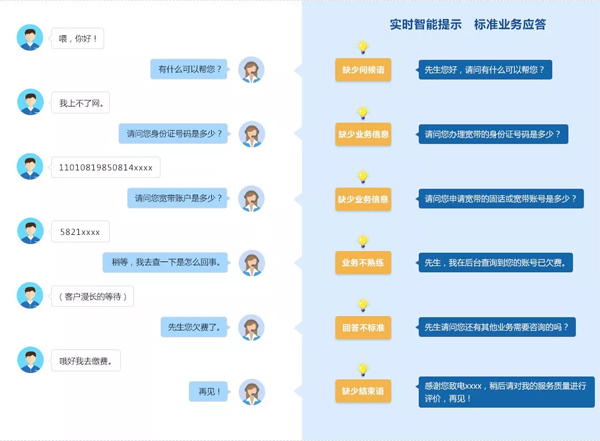Viewport: 600px width, 441px height.
Task: Click the customer avatar beside "喂，你好！"
Action: [x=30, y=38]
